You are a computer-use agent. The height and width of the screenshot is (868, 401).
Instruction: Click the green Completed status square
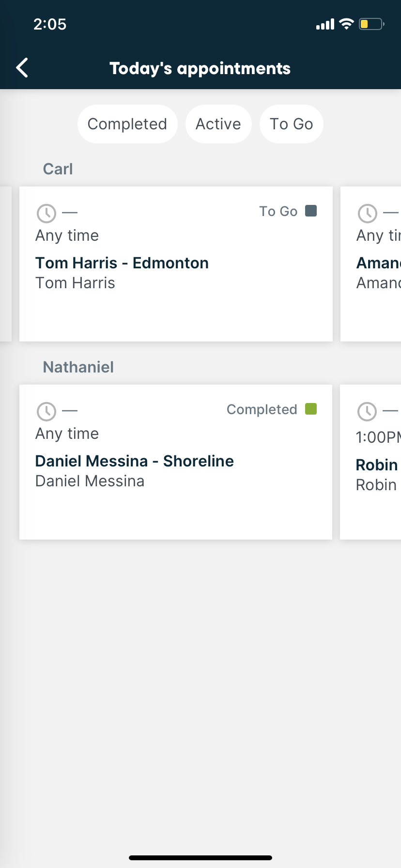[311, 409]
